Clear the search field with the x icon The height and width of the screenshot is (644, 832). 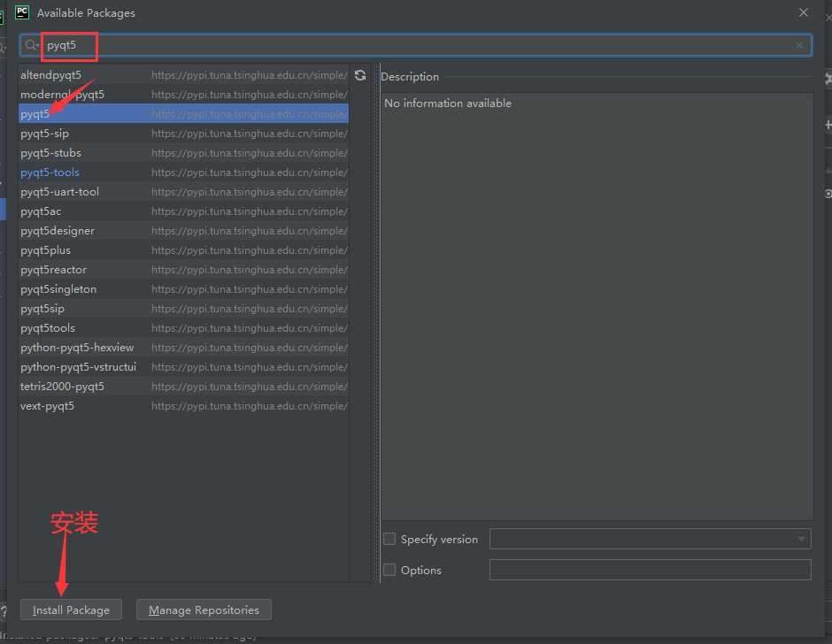(x=799, y=45)
